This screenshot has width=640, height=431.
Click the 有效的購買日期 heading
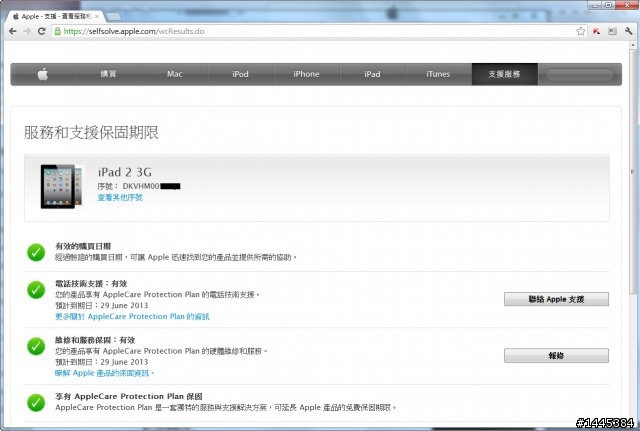tap(83, 246)
